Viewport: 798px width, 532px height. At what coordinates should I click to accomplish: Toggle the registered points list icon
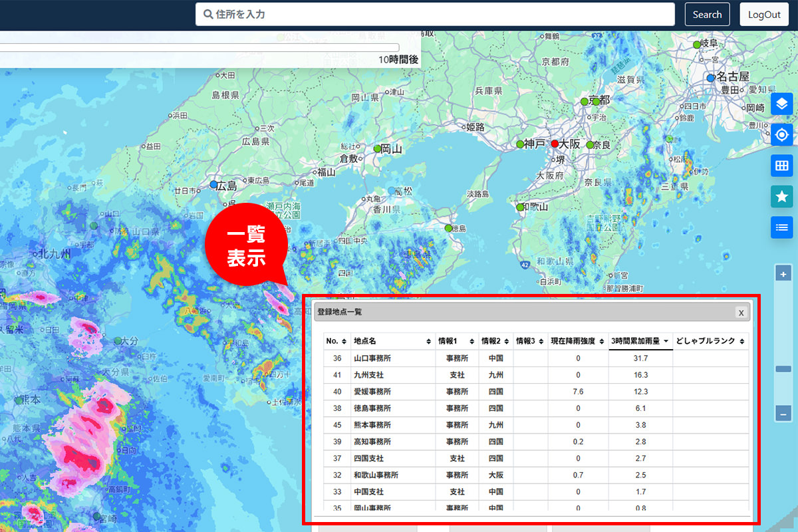click(x=782, y=227)
